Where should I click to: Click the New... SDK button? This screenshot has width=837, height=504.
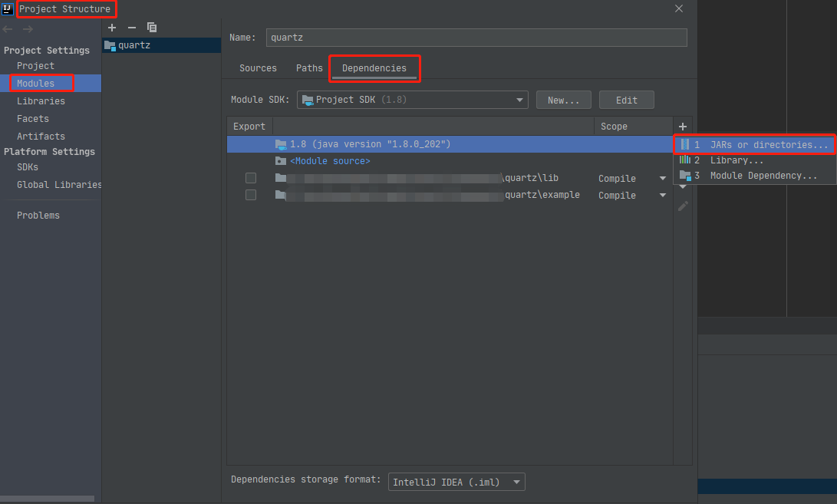coord(564,100)
